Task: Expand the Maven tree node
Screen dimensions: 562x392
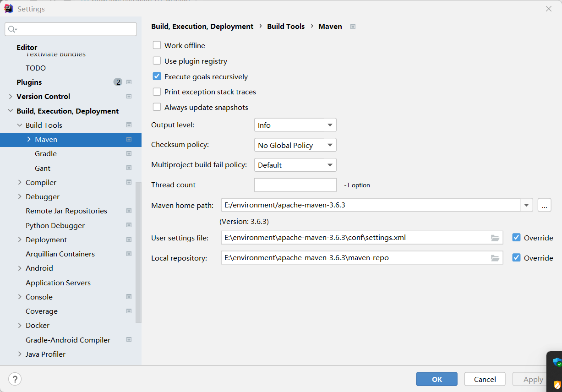Action: coord(29,139)
